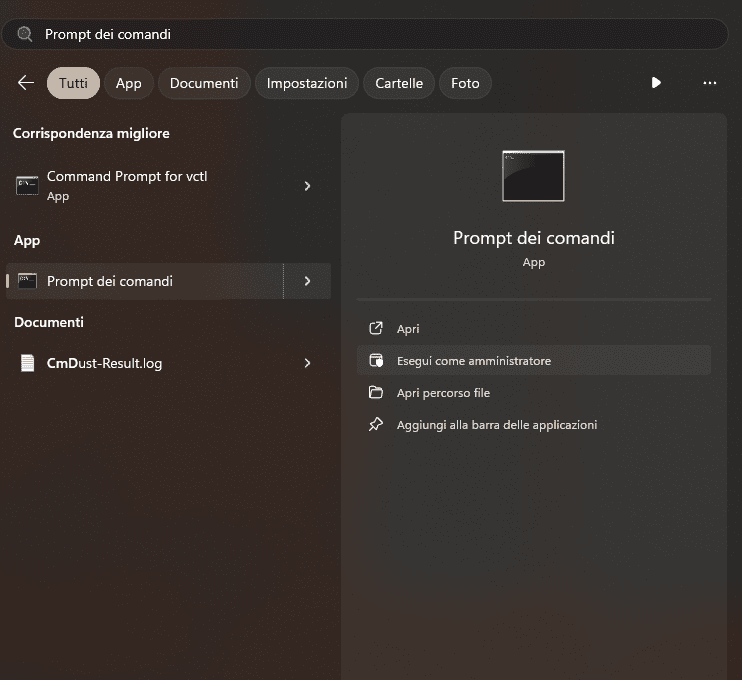Choose Esegui come amministratore
The width and height of the screenshot is (742, 680).
pyautogui.click(x=473, y=361)
